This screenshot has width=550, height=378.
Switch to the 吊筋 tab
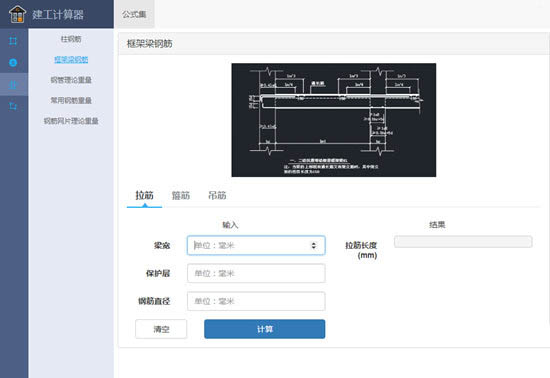coord(217,195)
